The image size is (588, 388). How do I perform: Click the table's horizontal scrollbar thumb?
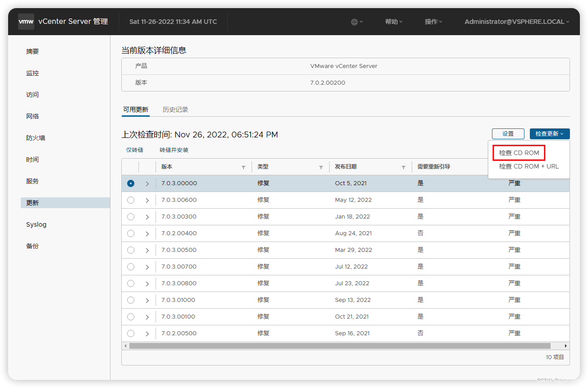click(340, 346)
